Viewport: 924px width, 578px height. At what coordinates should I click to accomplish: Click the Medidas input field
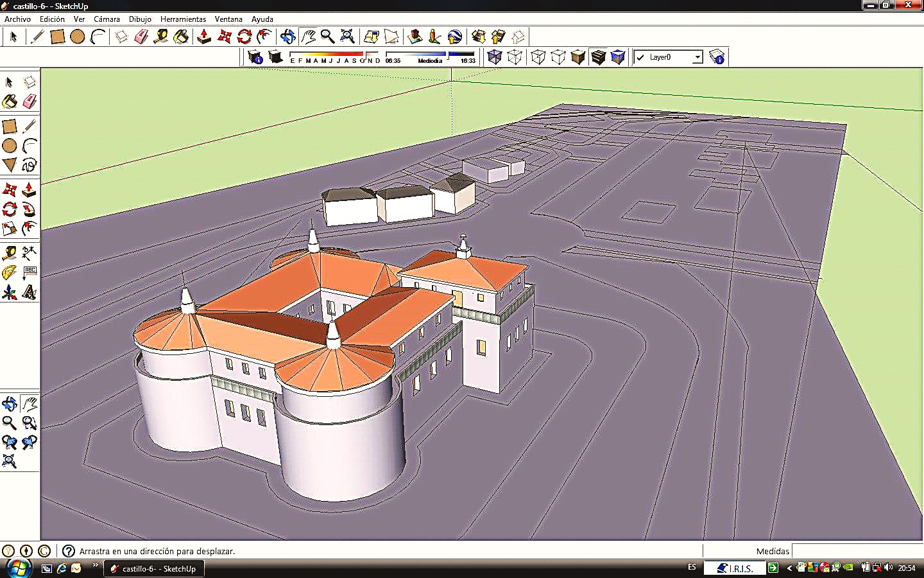pyautogui.click(x=857, y=551)
